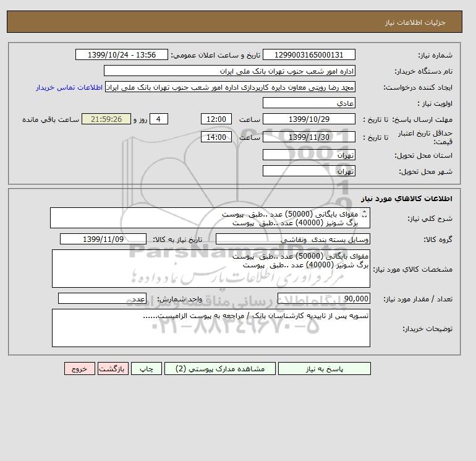Click the توضیحات خریدار notes text area
This screenshot has width=476, height=461.
click(x=211, y=328)
